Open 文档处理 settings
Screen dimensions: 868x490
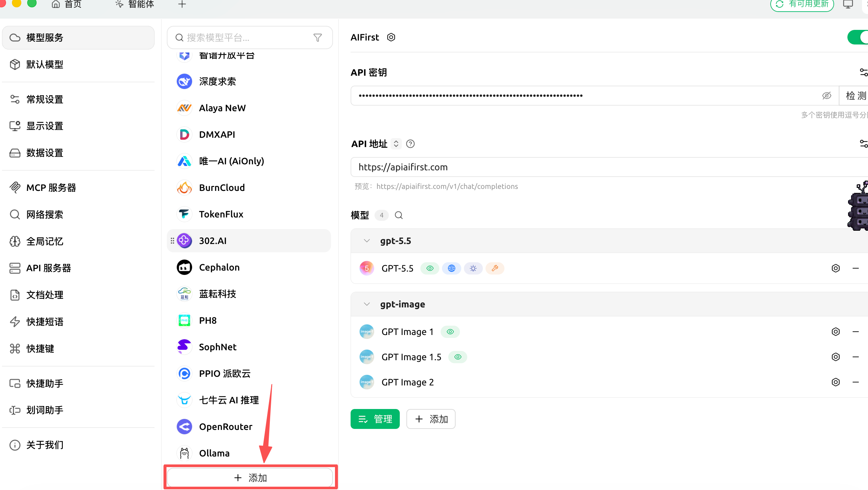click(78, 295)
